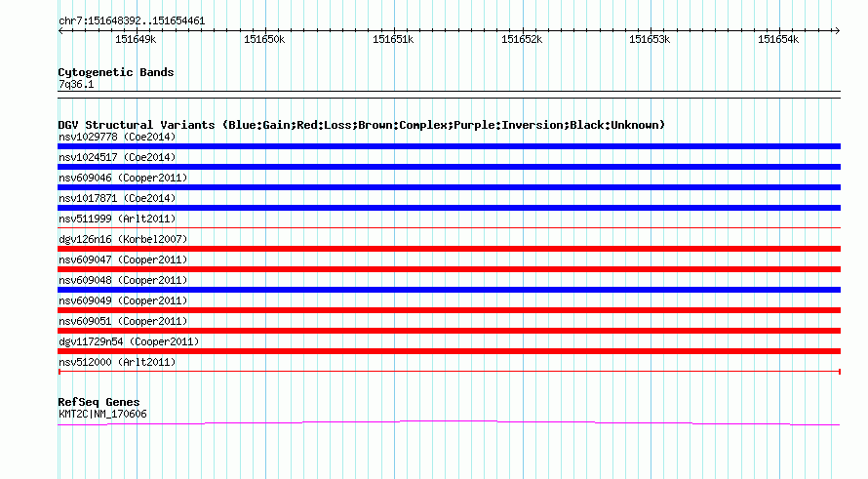The width and height of the screenshot is (868, 479).
Task: Click the 151652k ruler tick label
Action: pos(522,40)
